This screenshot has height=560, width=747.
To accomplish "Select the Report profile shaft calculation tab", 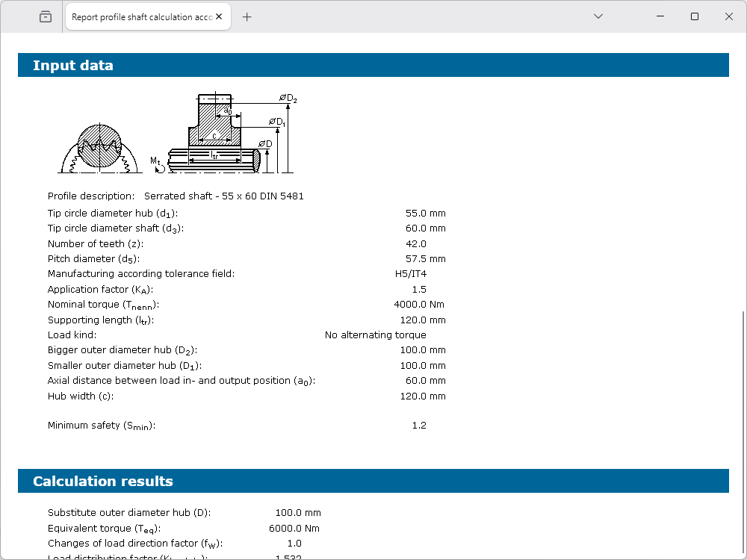I will (x=140, y=17).
